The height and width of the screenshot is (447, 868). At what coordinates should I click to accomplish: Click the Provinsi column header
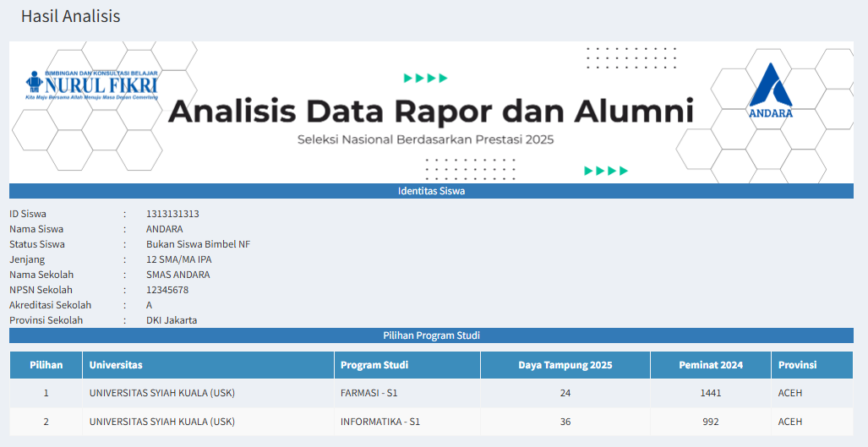click(798, 365)
